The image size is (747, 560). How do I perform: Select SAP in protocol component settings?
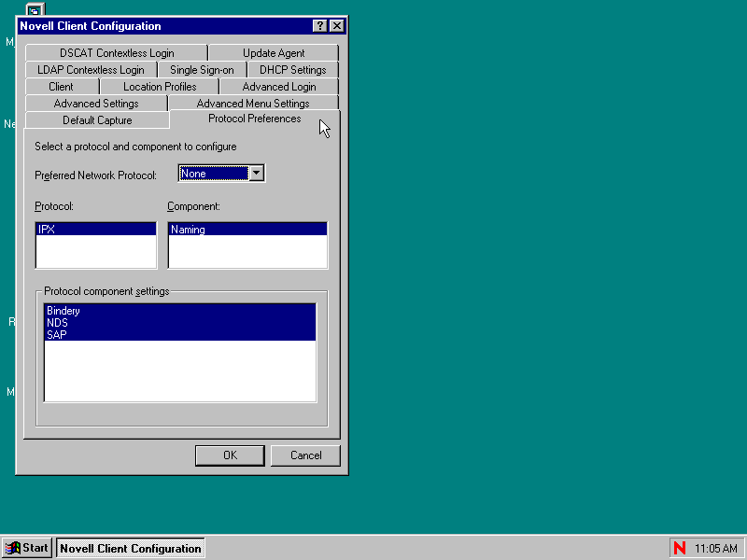[x=180, y=334]
